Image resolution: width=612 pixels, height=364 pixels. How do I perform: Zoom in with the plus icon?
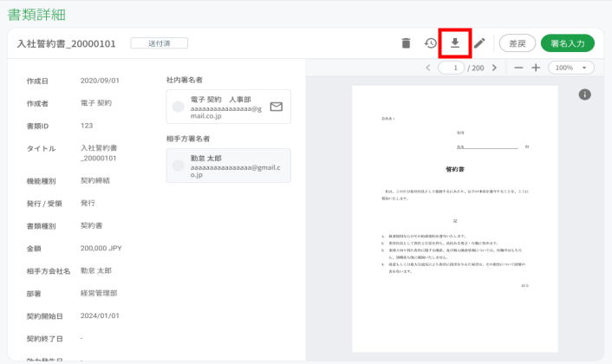536,68
